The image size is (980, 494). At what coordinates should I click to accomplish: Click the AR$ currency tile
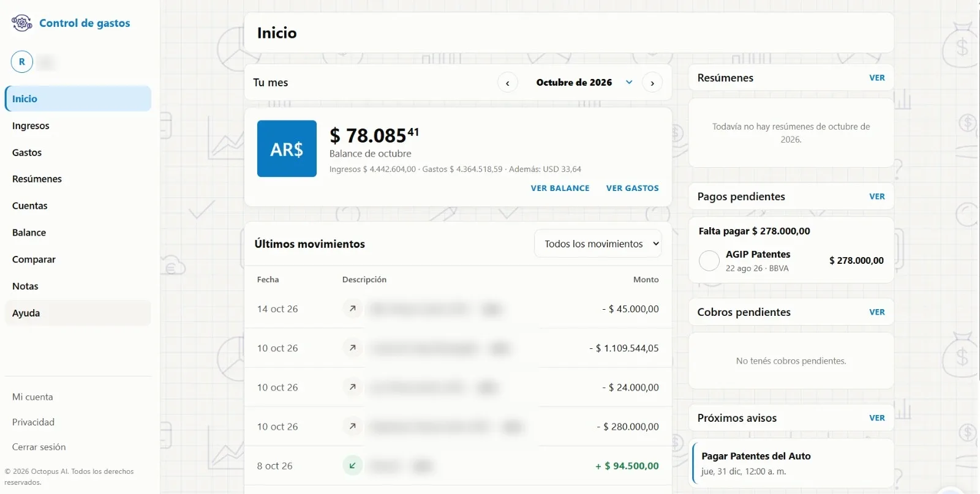pos(287,149)
